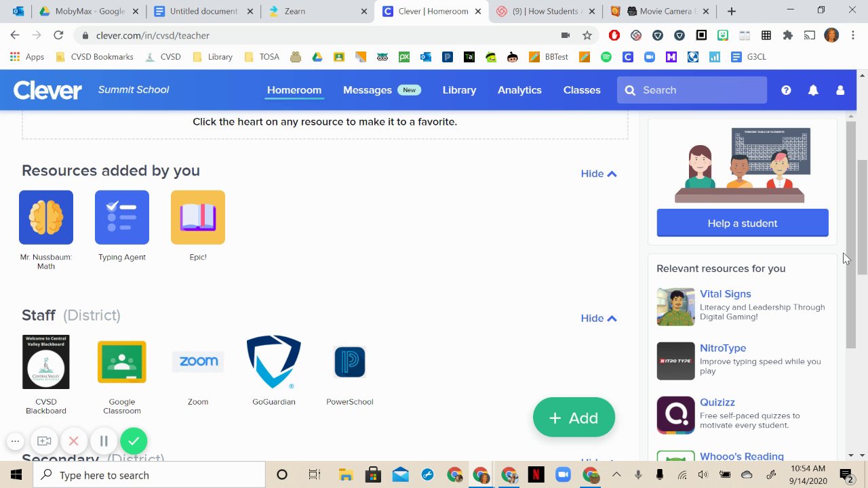Open the Clever notifications bell
The height and width of the screenshot is (488, 868).
click(x=813, y=90)
